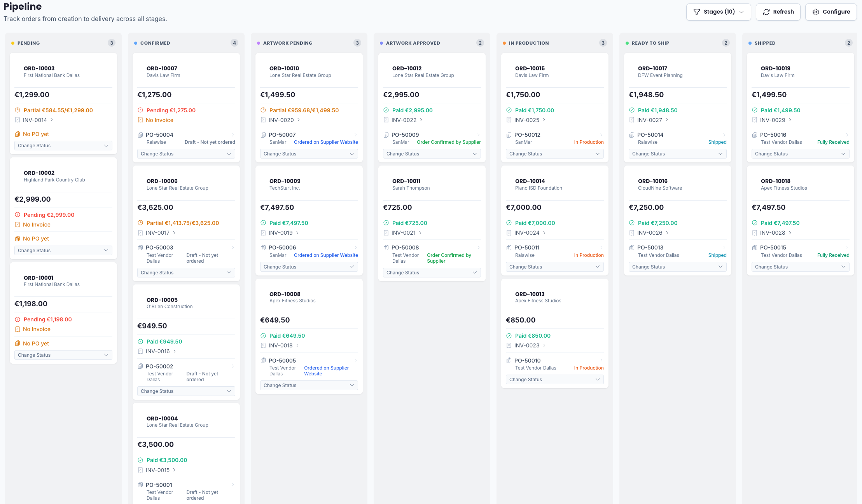Image resolution: width=862 pixels, height=504 pixels.
Task: Click partial payment clock icon on ORD-10010
Action: (x=263, y=110)
